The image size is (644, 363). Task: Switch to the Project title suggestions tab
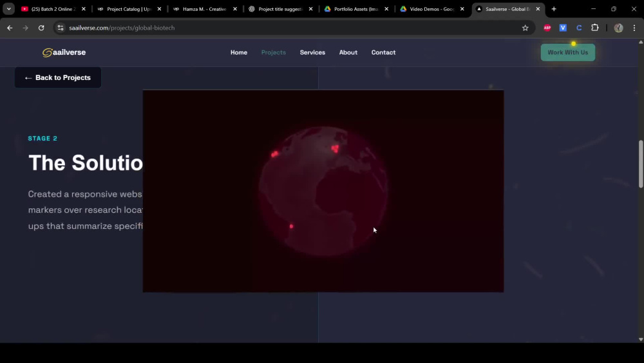(x=280, y=8)
